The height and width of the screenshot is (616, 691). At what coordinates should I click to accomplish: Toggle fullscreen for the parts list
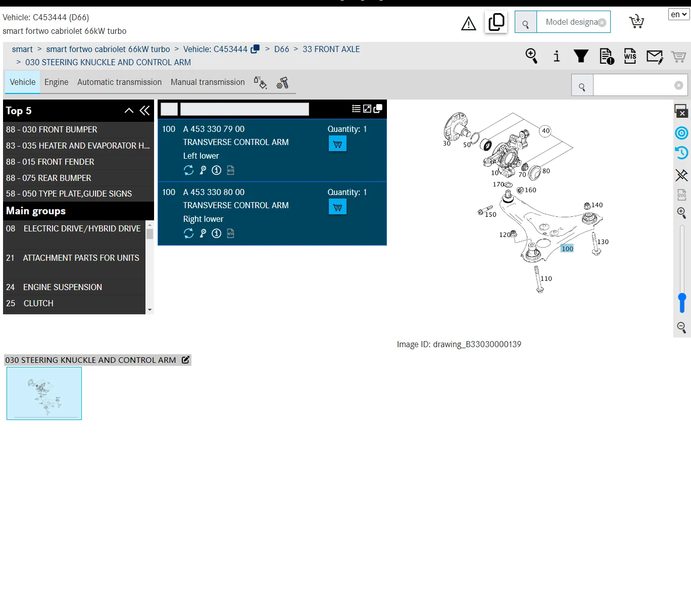click(x=367, y=109)
